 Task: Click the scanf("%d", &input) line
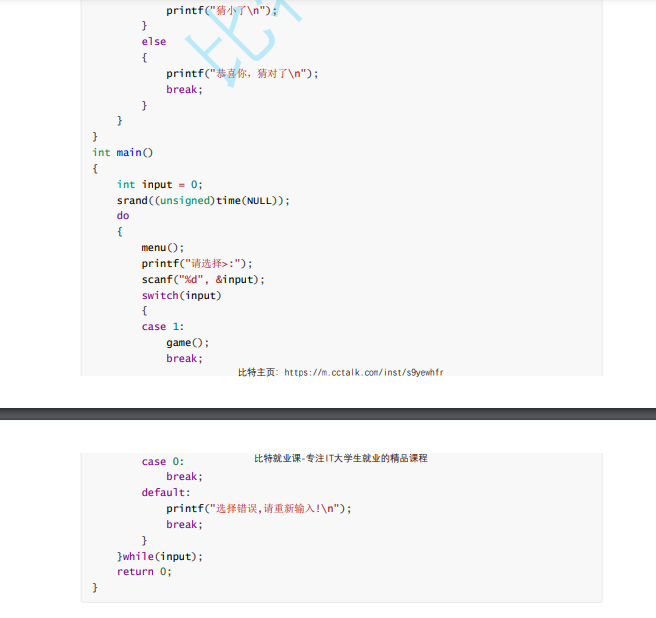(203, 280)
